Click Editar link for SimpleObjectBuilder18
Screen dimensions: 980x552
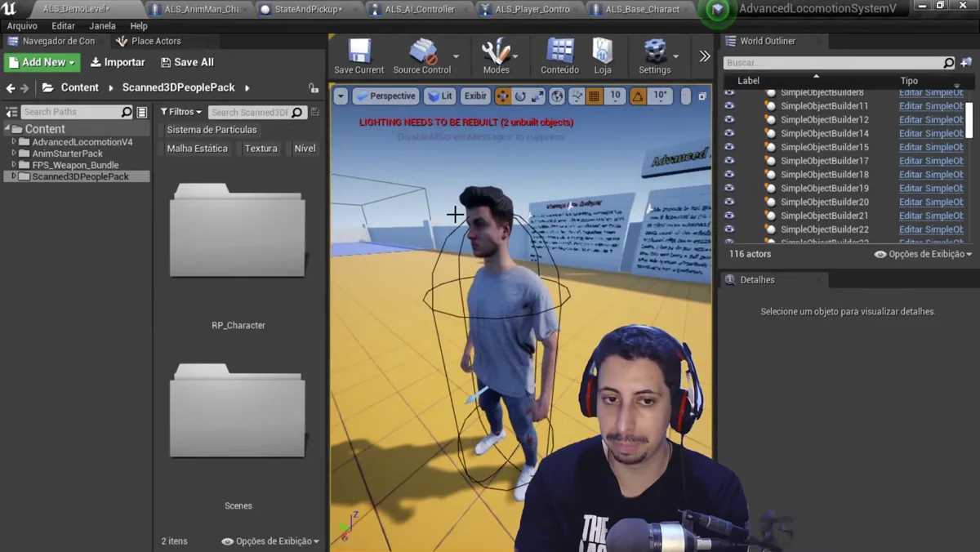pos(931,175)
